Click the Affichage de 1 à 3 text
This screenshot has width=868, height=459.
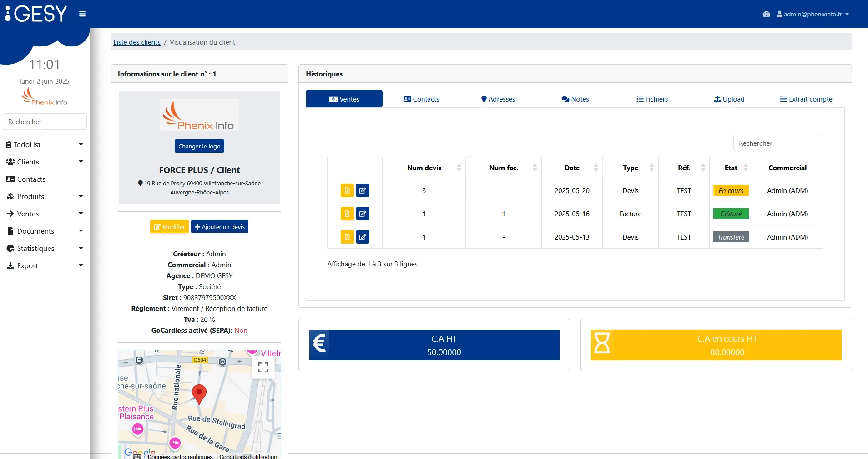(372, 264)
